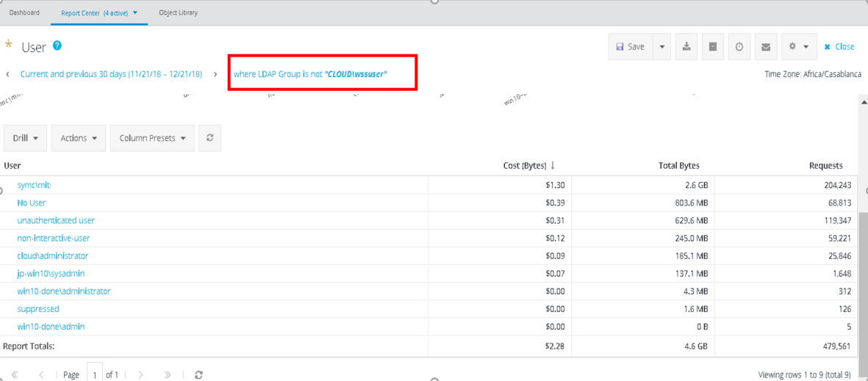Open the Drill dropdown
Viewport: 868px width, 381px height.
(x=26, y=138)
